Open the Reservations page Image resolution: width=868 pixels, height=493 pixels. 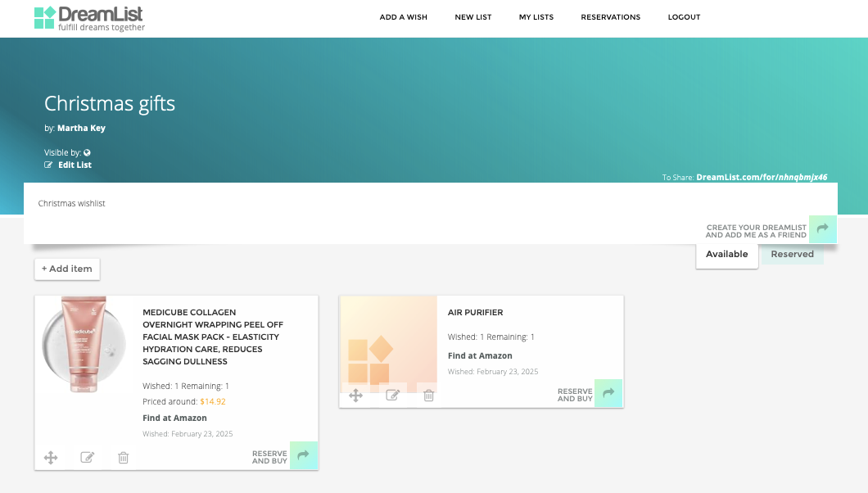[610, 17]
